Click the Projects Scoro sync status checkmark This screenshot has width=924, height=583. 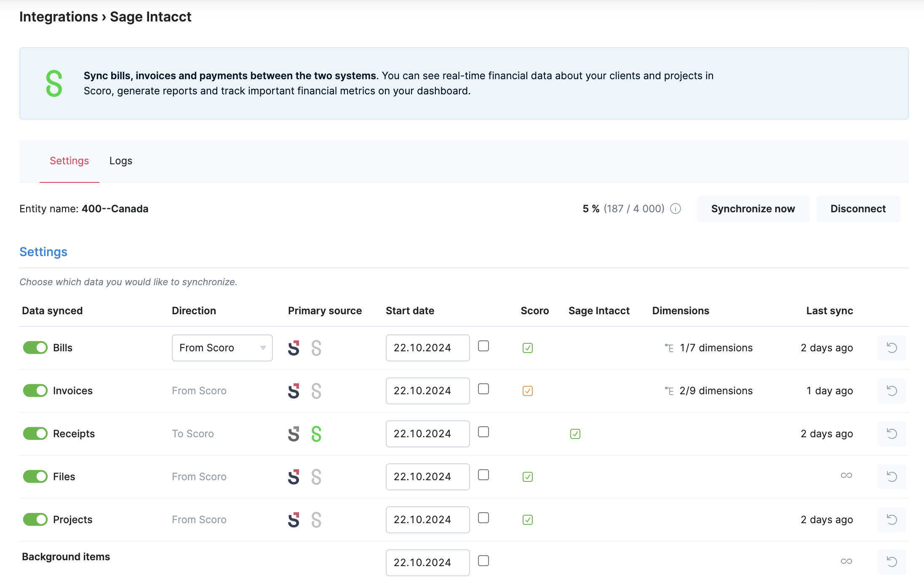528,520
